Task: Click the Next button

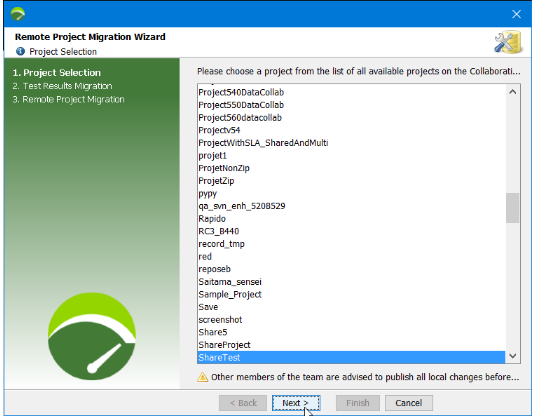Action: pyautogui.click(x=296, y=403)
